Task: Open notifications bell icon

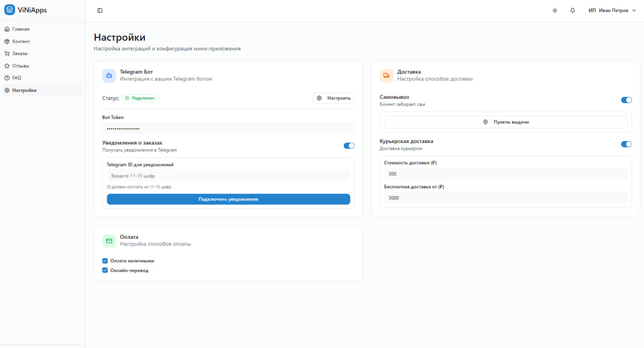Action: click(573, 11)
